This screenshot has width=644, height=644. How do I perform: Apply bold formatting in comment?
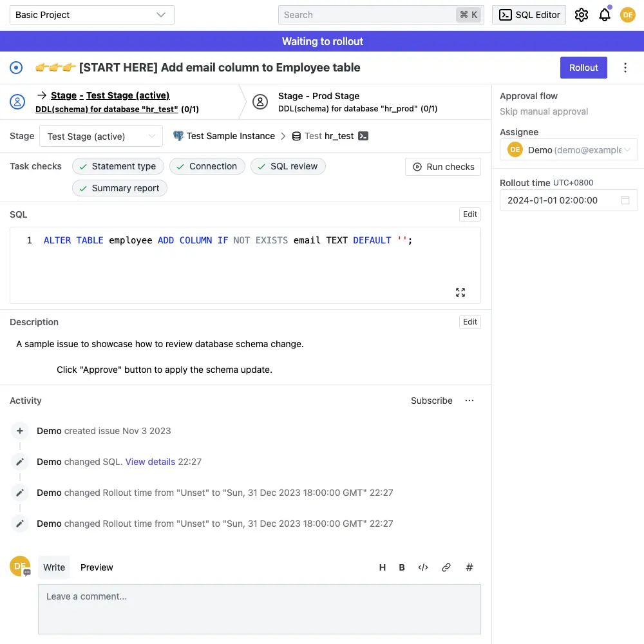pos(402,567)
